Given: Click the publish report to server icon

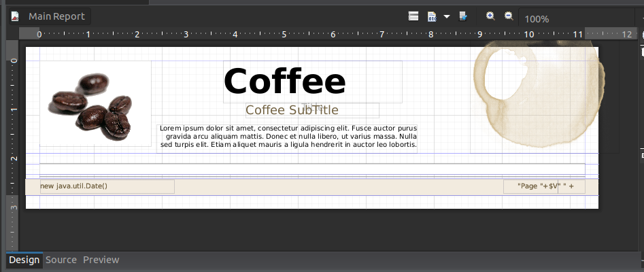Looking at the screenshot, I should pos(464,16).
